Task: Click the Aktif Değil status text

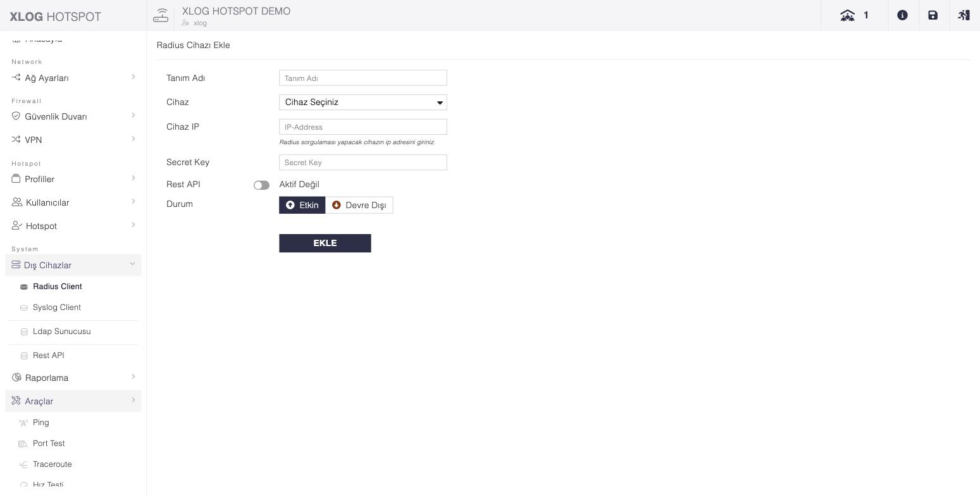Action: (299, 184)
